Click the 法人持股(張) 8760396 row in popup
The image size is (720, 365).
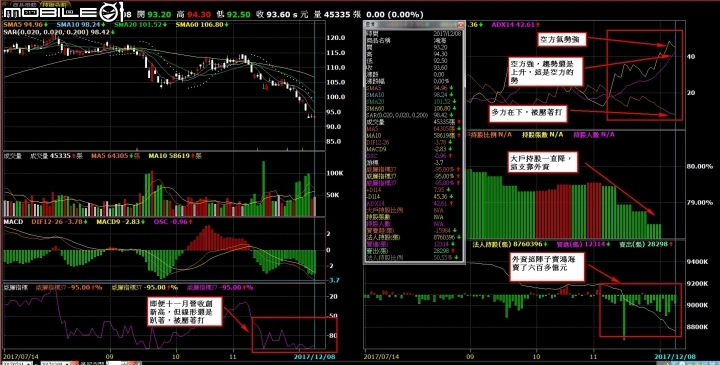click(x=414, y=237)
